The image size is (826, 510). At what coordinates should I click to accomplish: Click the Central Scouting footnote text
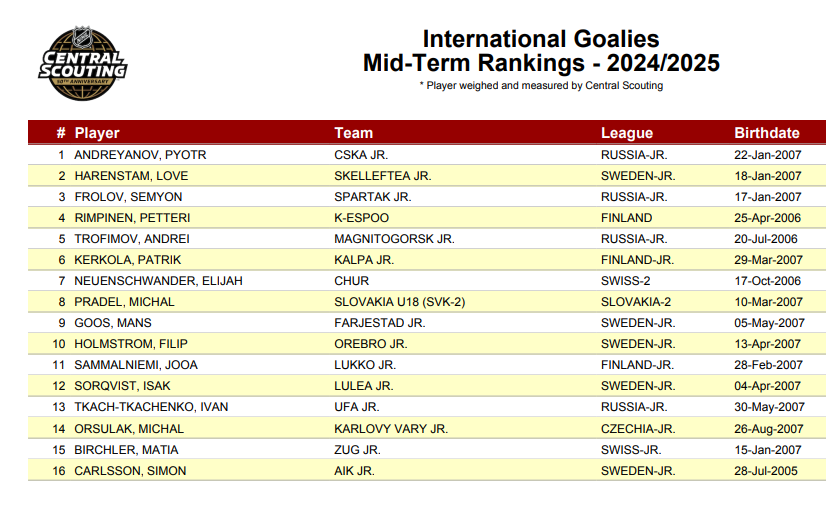[x=541, y=86]
